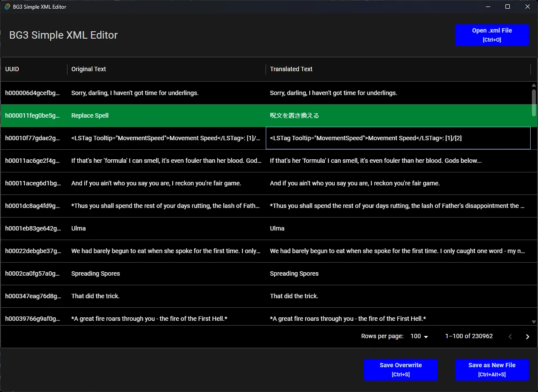Click the table scrollbar down arrow

coord(534,322)
